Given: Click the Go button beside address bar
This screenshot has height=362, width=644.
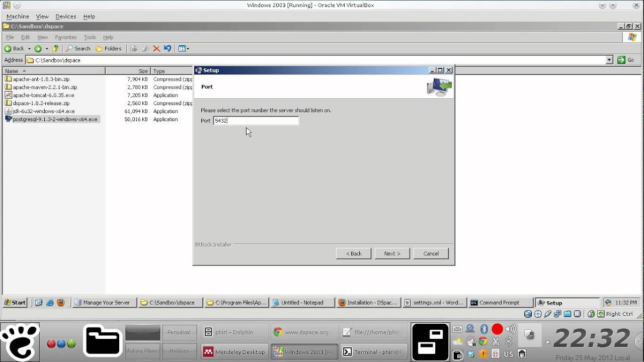Looking at the screenshot, I should pyautogui.click(x=626, y=60).
